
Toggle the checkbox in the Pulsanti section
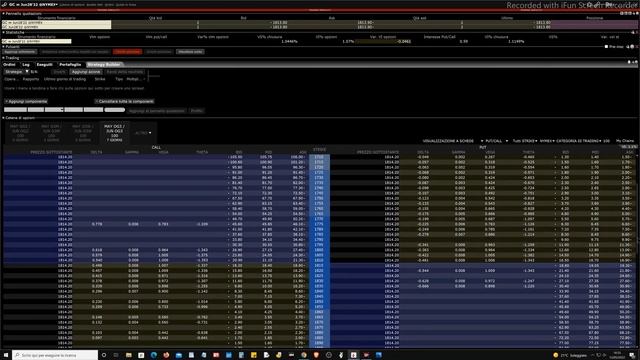(x=606, y=47)
